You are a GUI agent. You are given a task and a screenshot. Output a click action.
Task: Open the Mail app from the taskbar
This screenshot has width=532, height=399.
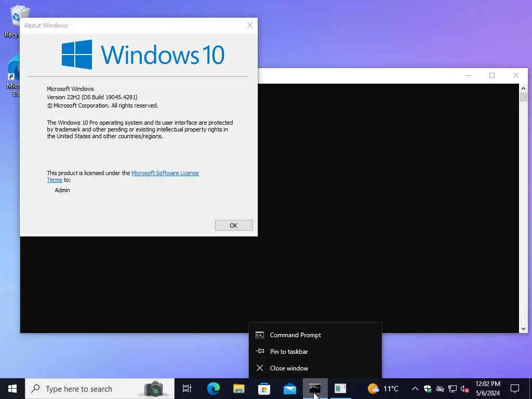(290, 389)
